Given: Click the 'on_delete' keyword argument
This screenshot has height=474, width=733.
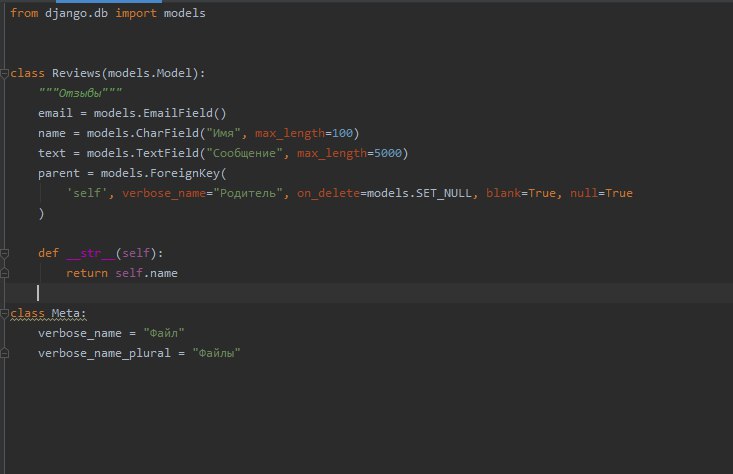Looking at the screenshot, I should pyautogui.click(x=328, y=193).
